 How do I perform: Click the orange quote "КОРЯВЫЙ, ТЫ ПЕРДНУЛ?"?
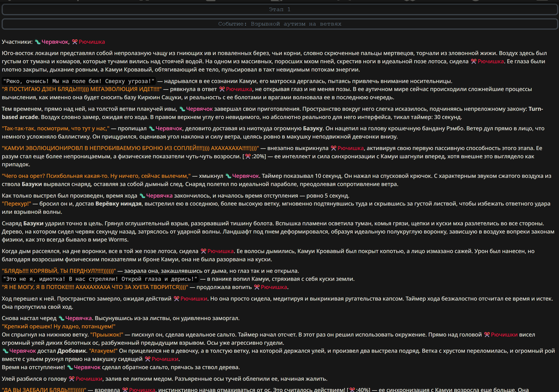[59, 271]
